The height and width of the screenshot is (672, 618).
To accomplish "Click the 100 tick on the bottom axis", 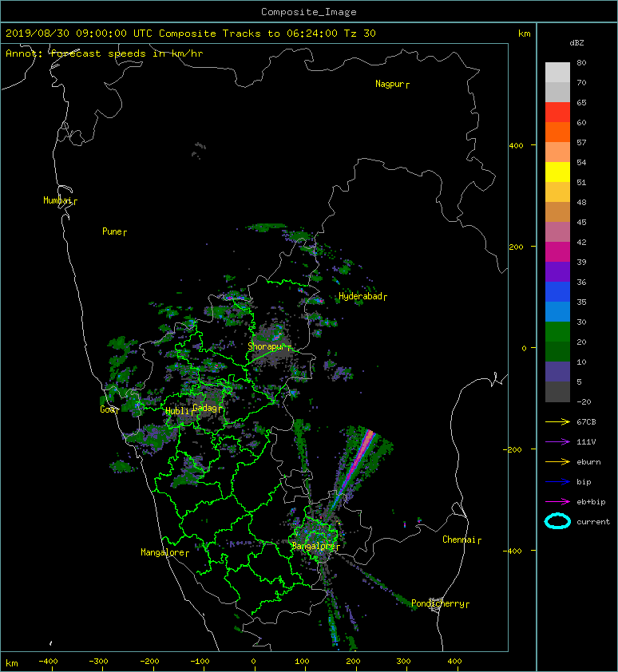I will tap(303, 662).
